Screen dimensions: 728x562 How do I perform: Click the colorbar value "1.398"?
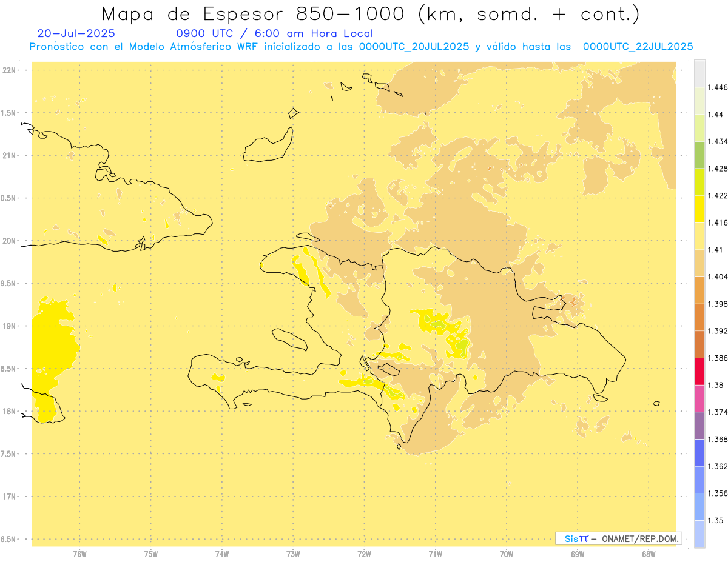tap(718, 304)
